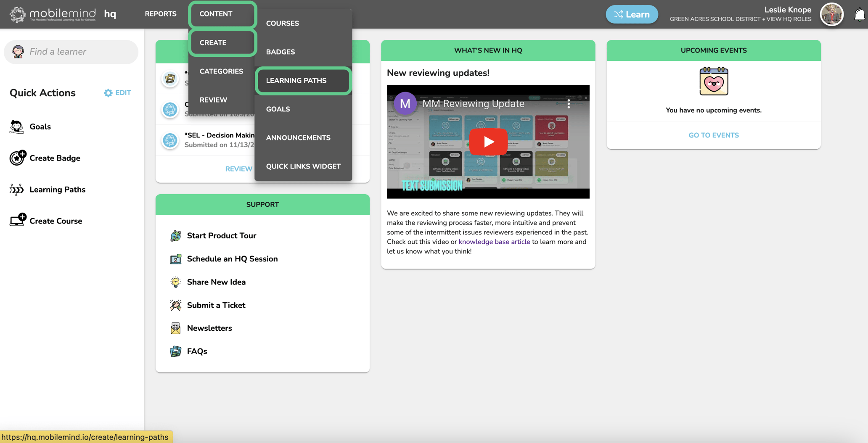868x443 pixels.
Task: Open Leslie Knope's profile avatar
Action: [831, 14]
